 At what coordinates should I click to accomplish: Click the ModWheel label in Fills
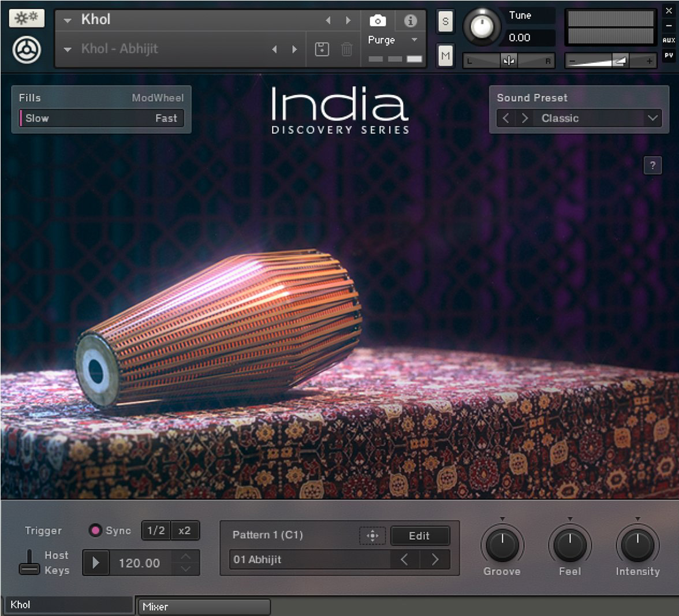tap(158, 98)
